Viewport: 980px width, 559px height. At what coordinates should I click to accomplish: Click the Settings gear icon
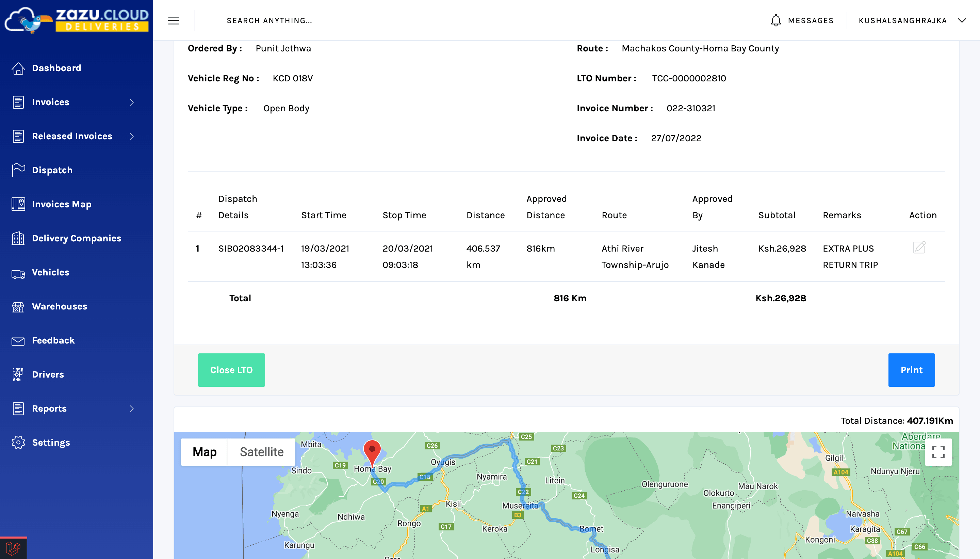18,442
